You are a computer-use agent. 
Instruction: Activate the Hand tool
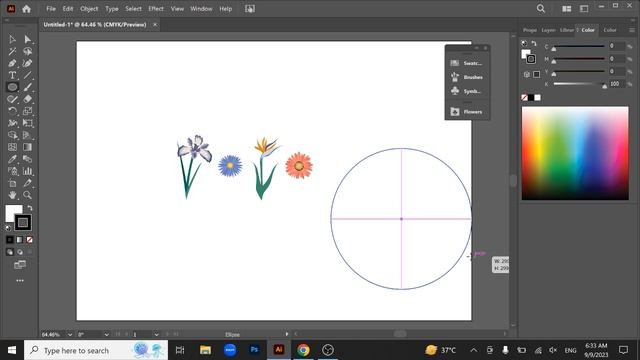(12, 195)
